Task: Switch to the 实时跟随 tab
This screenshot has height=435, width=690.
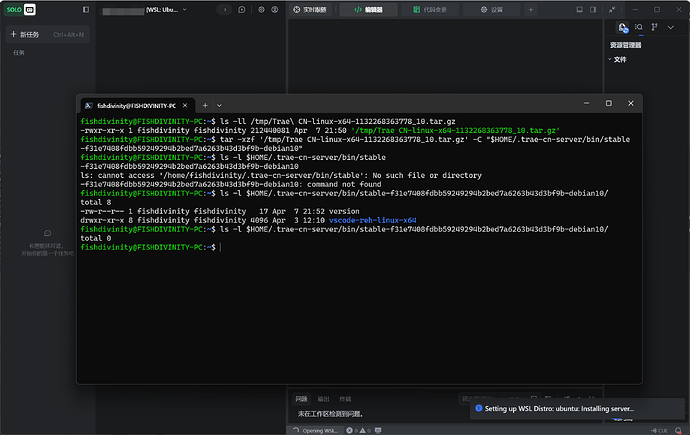Action: click(309, 9)
